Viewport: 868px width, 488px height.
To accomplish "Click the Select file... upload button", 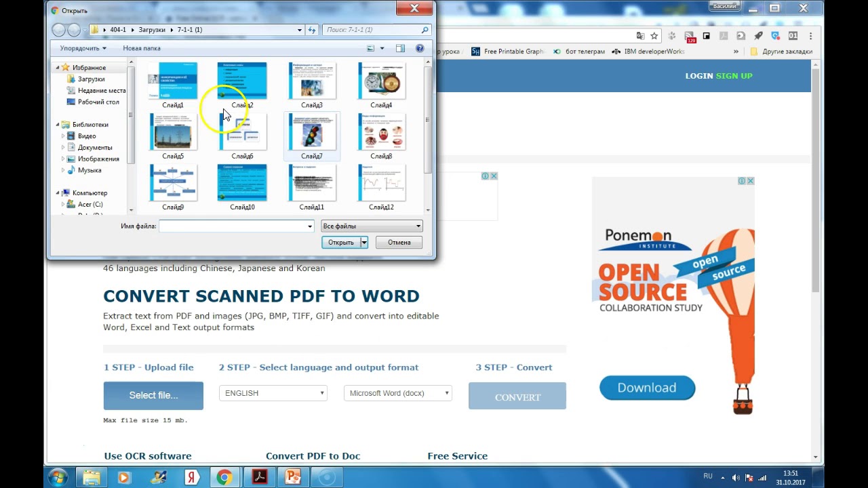I will pos(153,396).
